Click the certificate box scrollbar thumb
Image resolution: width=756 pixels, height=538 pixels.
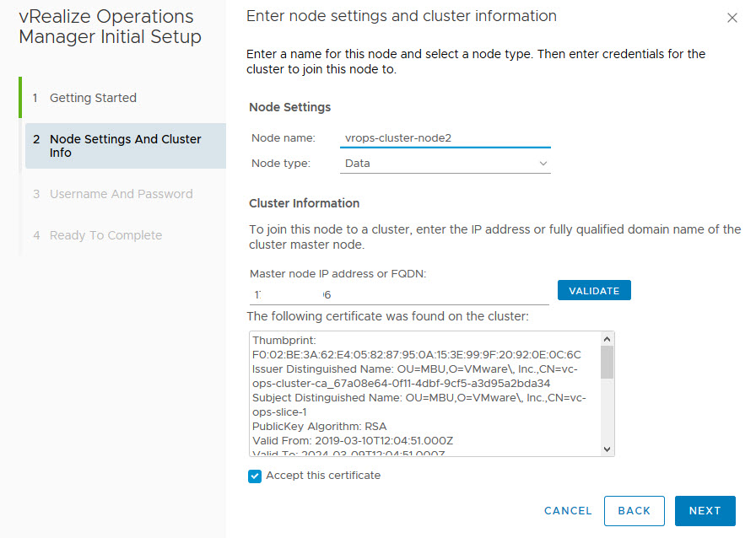[x=607, y=362]
